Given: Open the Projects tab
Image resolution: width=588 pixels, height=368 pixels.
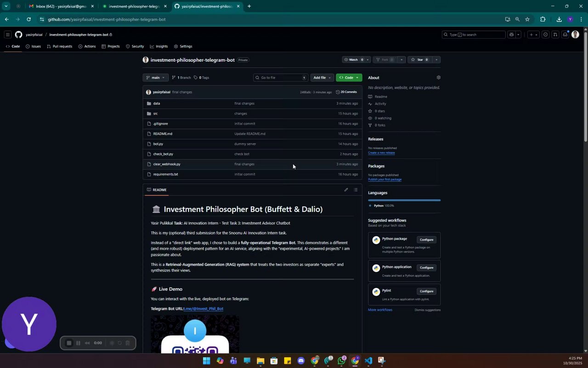Looking at the screenshot, I should coord(111,46).
